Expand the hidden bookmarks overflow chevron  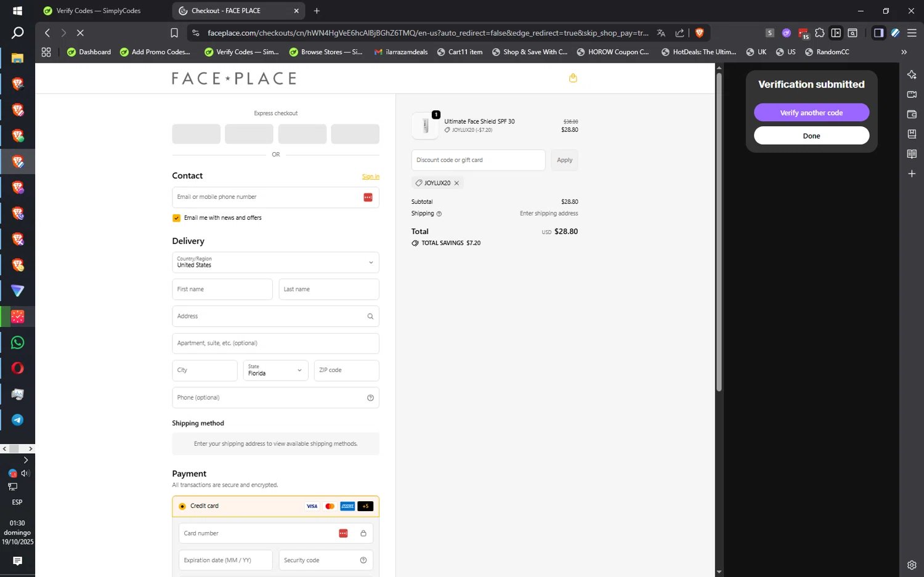(904, 52)
